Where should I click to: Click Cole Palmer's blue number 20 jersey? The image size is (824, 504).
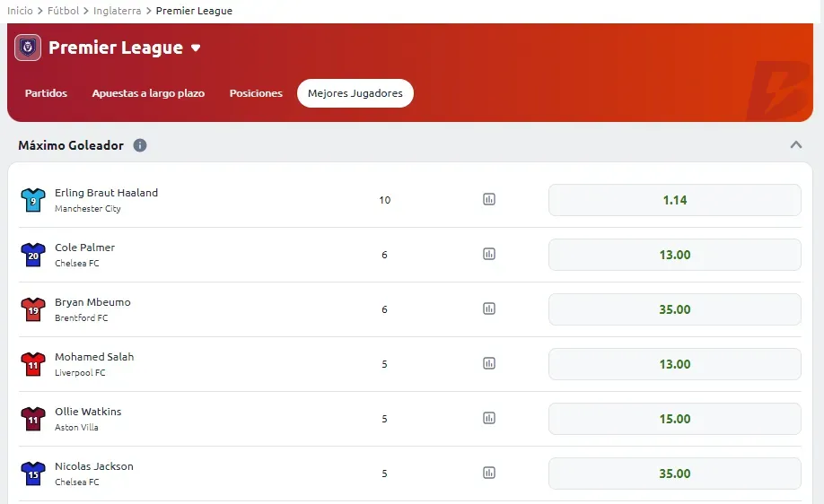(33, 255)
